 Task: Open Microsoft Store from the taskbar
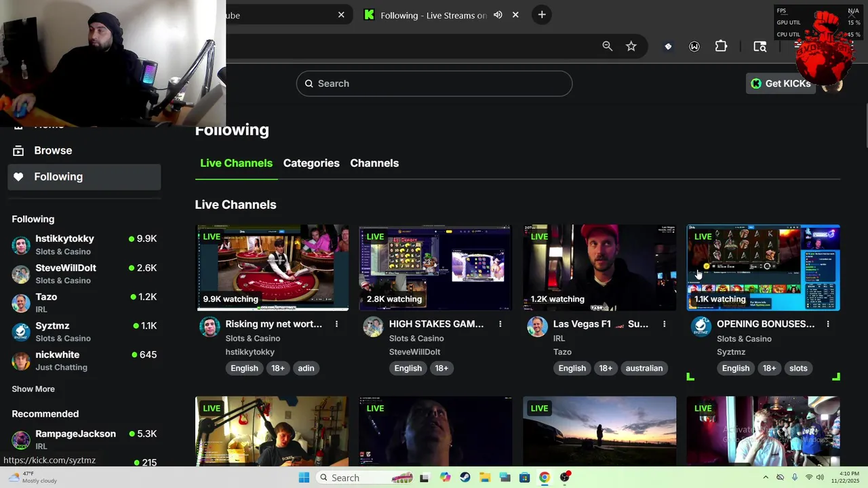coord(524,478)
